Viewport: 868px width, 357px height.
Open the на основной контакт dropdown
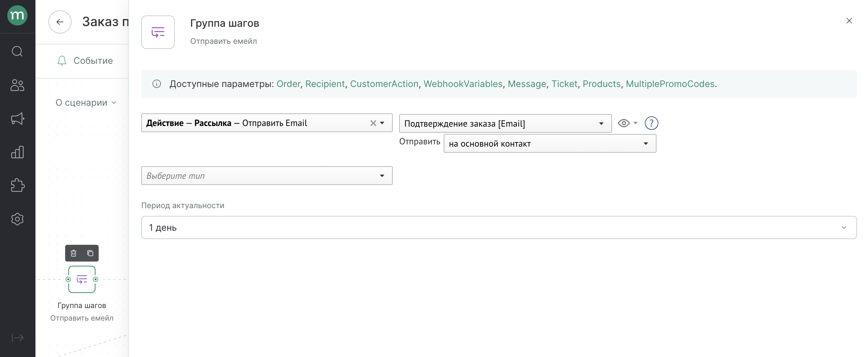(550, 144)
